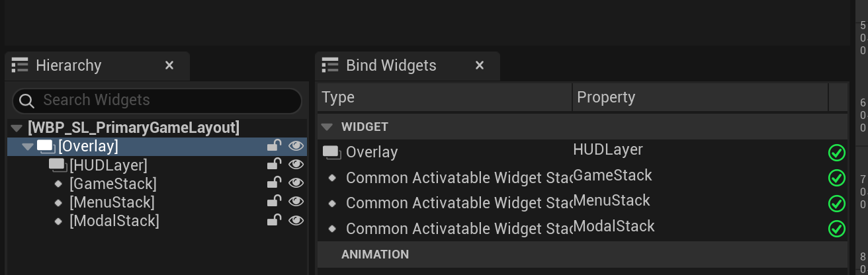
Task: Collapse the WIDGET section in Bind Widgets
Action: [326, 126]
